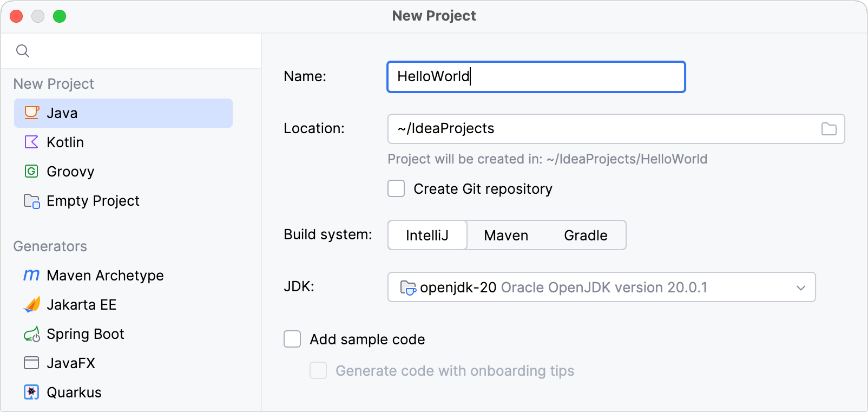The height and width of the screenshot is (412, 868).
Task: Click the Groovy G icon
Action: click(31, 171)
